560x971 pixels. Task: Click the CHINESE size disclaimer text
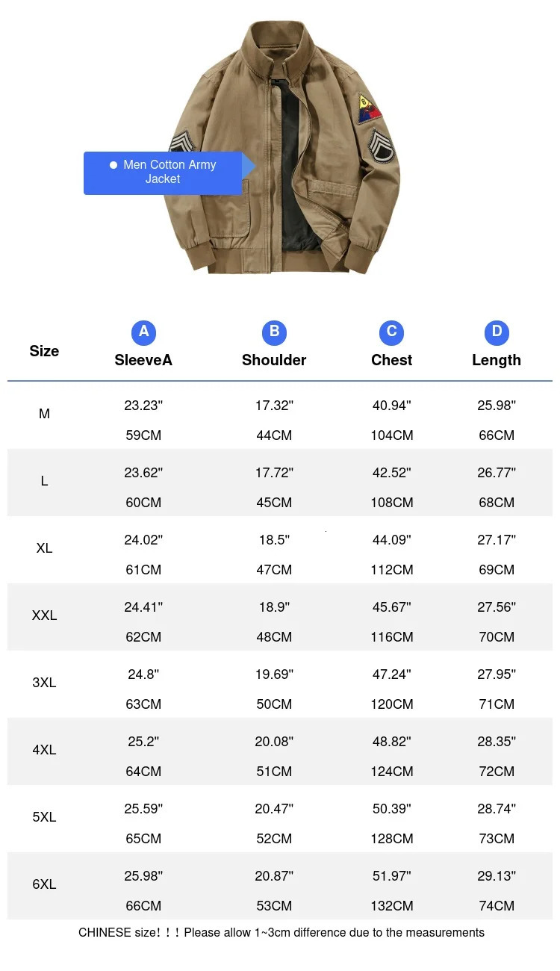281,932
